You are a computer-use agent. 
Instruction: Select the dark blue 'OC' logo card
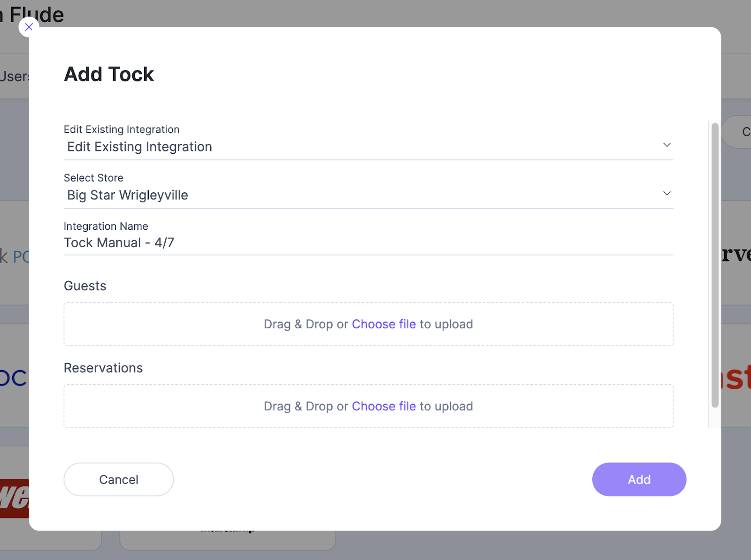14,378
